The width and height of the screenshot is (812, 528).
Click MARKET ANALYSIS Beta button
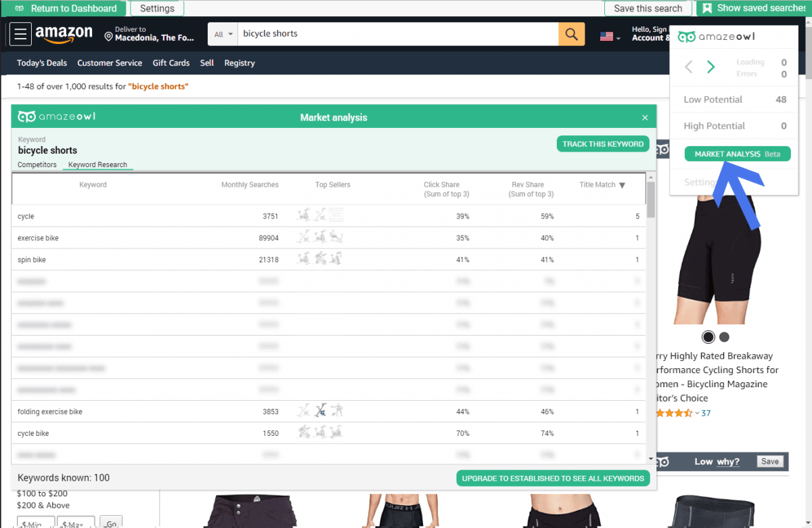pos(738,154)
